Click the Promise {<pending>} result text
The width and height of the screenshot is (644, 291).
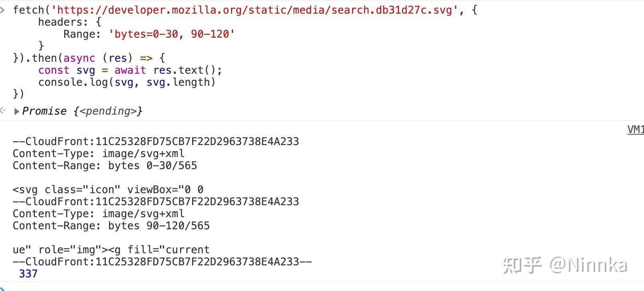click(82, 111)
